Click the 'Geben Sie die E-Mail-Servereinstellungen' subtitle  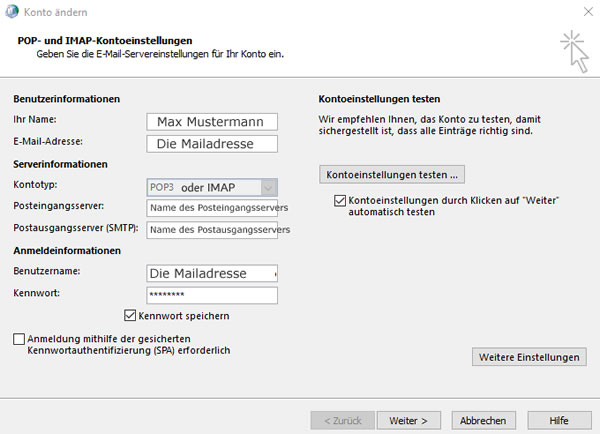tap(160, 54)
